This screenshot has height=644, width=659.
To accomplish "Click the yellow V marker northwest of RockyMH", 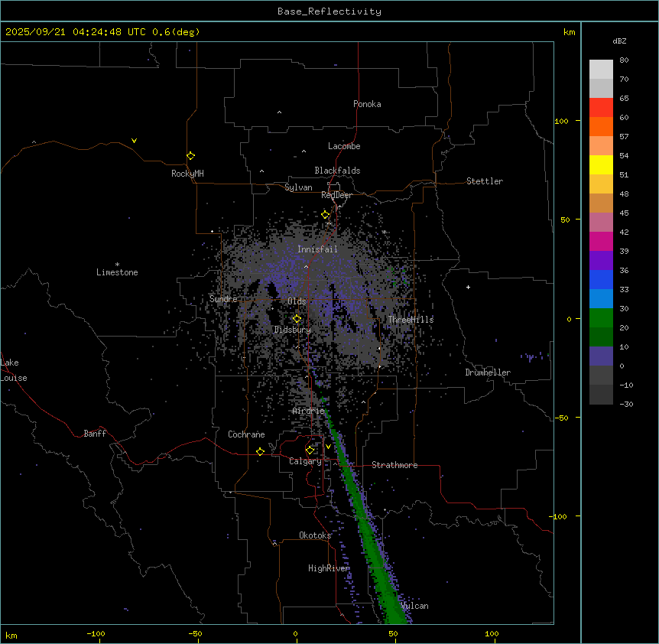I will tap(134, 141).
